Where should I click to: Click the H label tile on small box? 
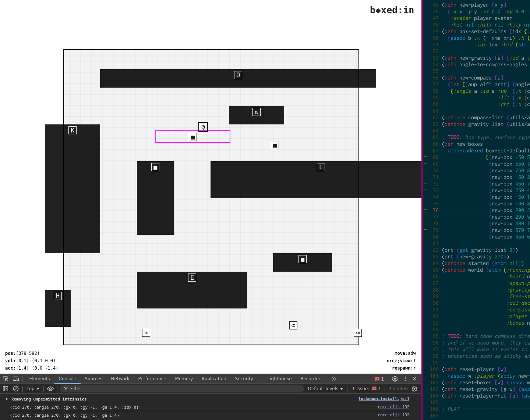click(58, 296)
